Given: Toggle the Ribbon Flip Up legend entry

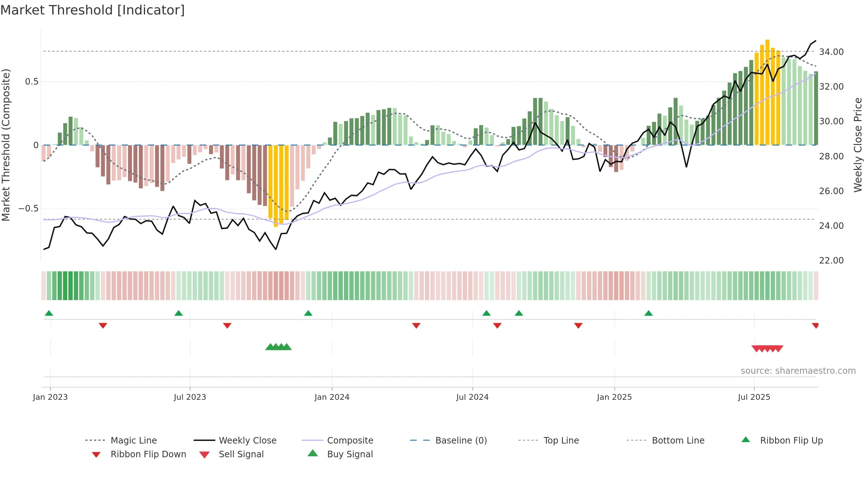Looking at the screenshot, I should (x=782, y=440).
